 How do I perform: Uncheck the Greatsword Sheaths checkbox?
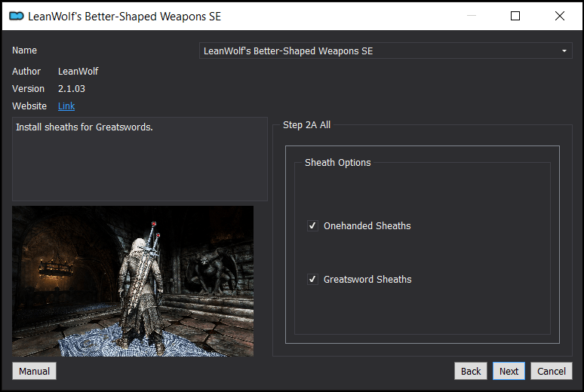(x=312, y=280)
